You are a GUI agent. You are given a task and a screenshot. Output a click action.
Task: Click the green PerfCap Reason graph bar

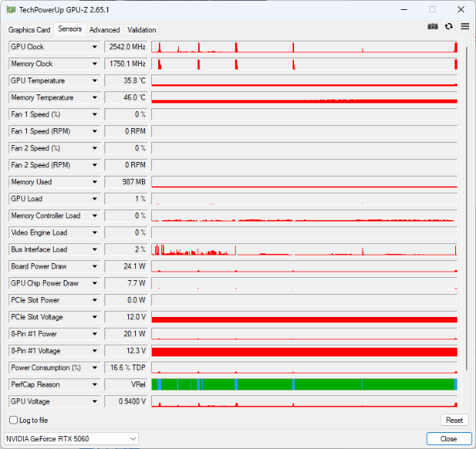(x=305, y=385)
